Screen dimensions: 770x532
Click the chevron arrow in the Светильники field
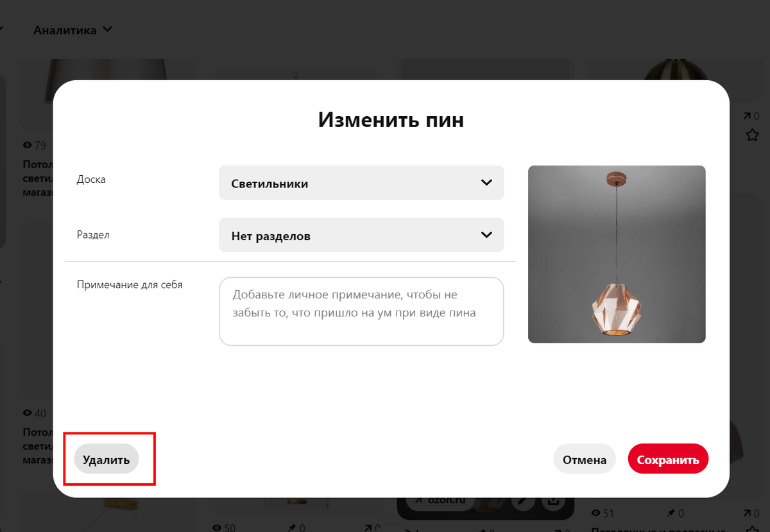pyautogui.click(x=486, y=183)
